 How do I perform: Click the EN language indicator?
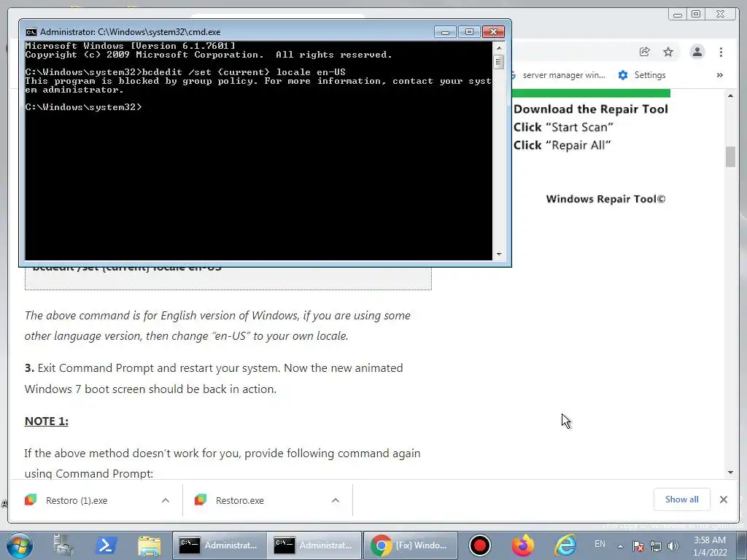[x=600, y=544]
